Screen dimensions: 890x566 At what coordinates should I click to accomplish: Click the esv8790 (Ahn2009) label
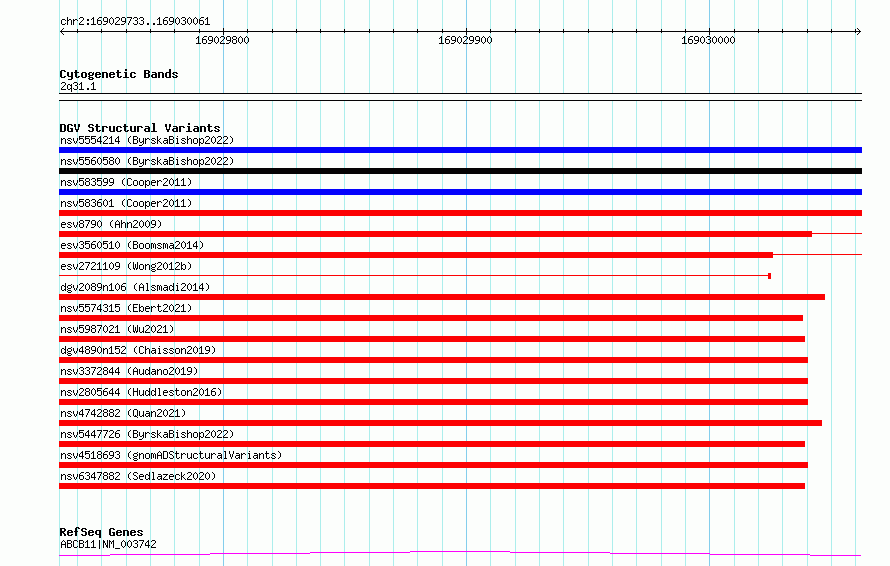coord(111,224)
